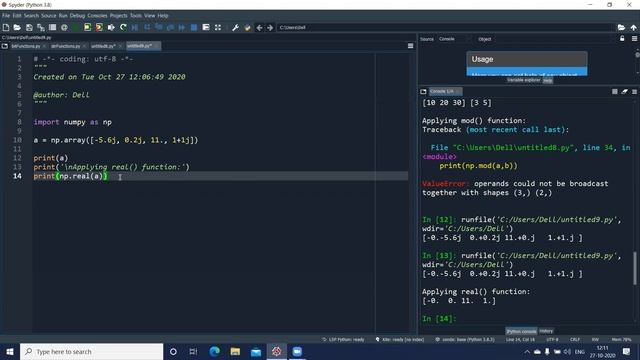Open editor pane options menu
Image resolution: width=640 pixels, height=360 pixels.
[411, 46]
